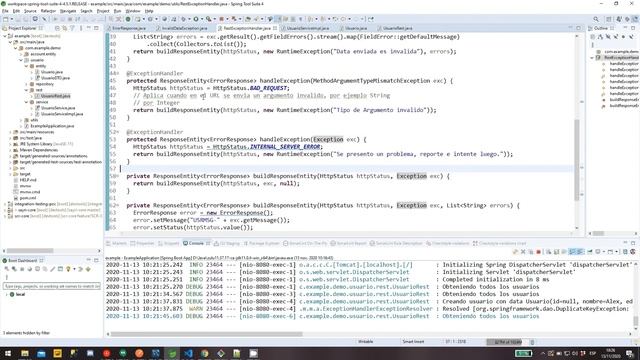Image resolution: width=640 pixels, height=360 pixels.
Task: Click the Debug bug icon in the main toolbar
Action: (x=183, y=19)
